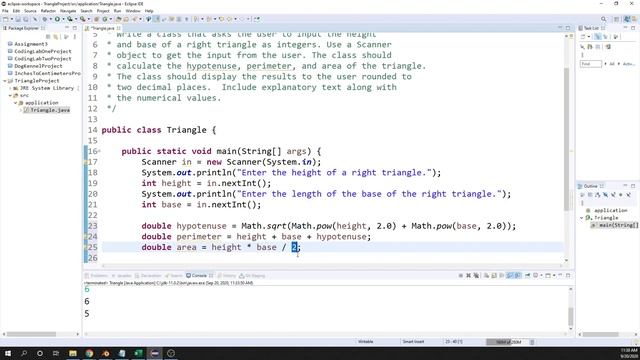Click the Eclipse Search magnifier at top right
Viewport: 640px width, 360px height.
coord(604,19)
